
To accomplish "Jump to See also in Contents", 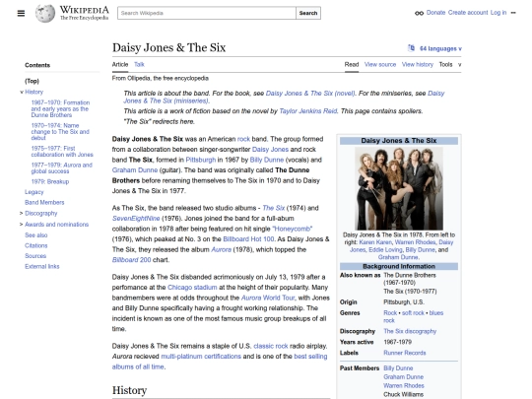I will pos(36,235).
